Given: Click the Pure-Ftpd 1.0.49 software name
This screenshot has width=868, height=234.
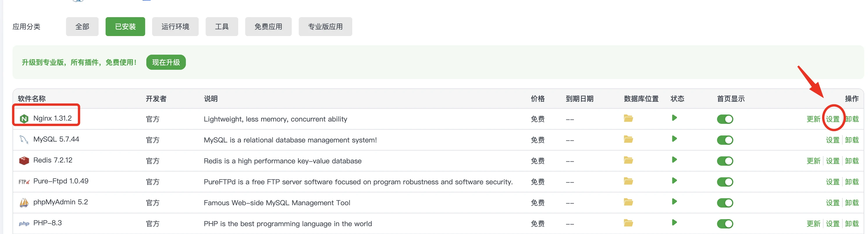Looking at the screenshot, I should [61, 181].
